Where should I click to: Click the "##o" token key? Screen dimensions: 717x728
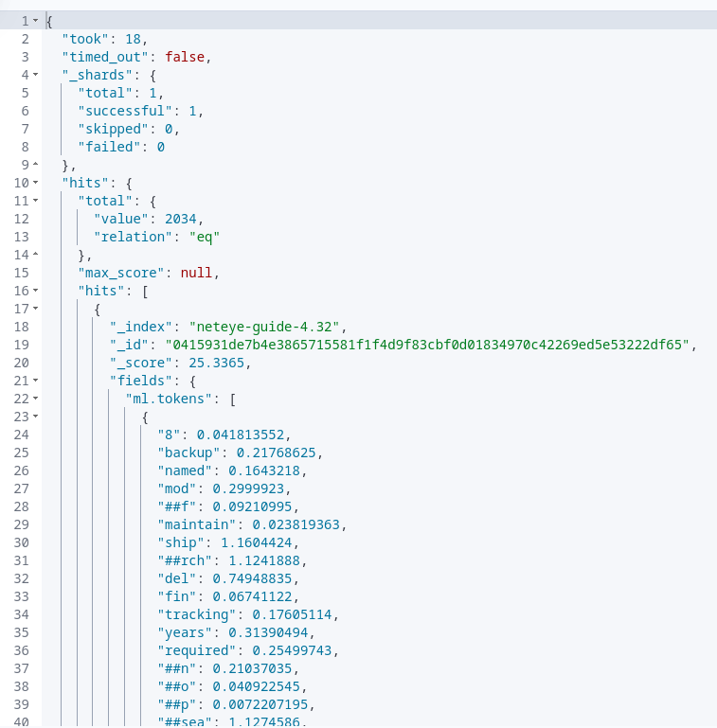176,686
